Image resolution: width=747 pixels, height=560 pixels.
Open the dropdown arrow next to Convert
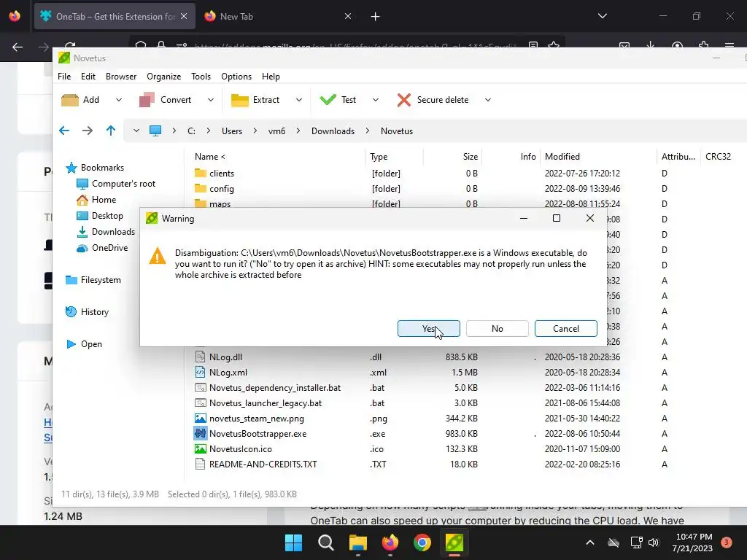coord(211,100)
